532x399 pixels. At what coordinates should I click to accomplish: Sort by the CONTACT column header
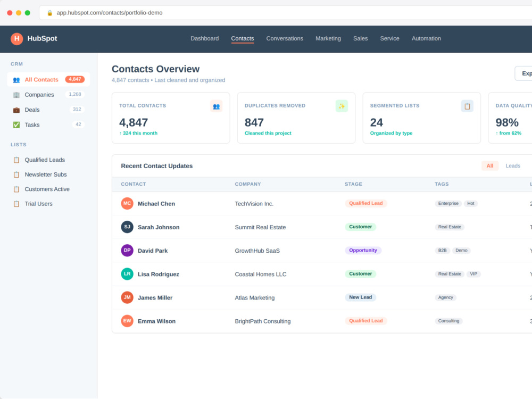[x=134, y=184]
